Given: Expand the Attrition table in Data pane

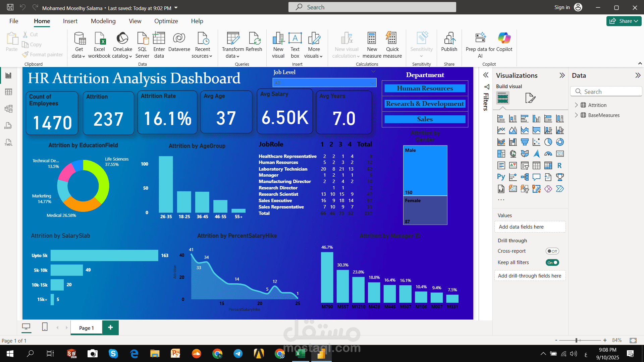Looking at the screenshot, I should point(576,105).
